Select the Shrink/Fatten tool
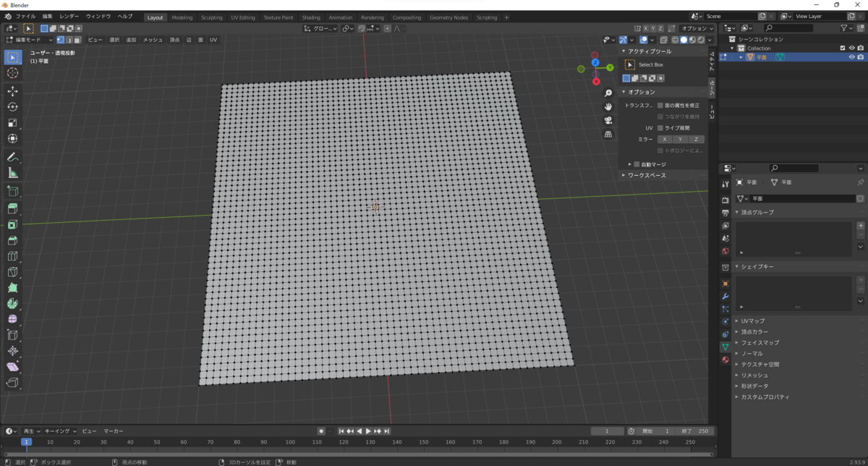 coord(13,351)
